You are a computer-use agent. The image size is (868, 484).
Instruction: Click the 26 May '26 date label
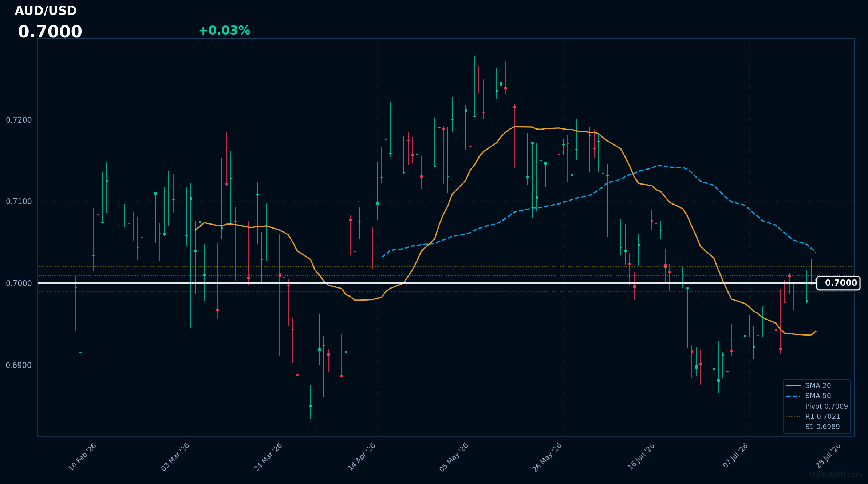(x=547, y=457)
